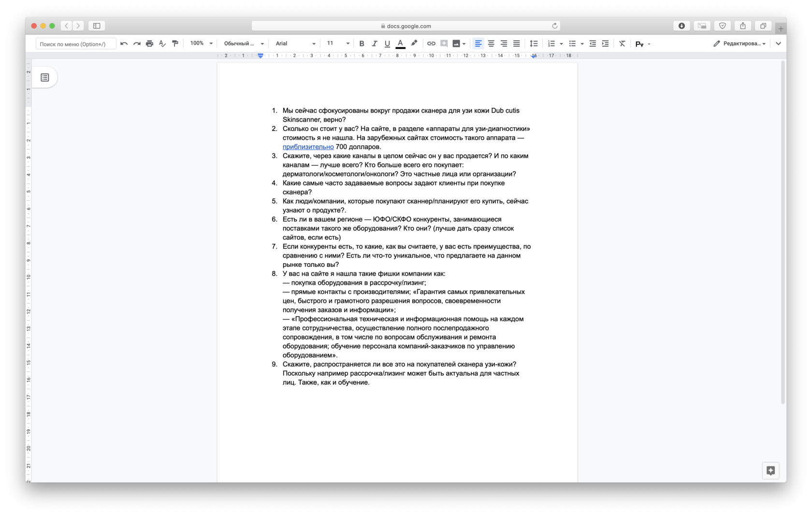
Task: Show the Safari tab overview
Action: click(763, 26)
